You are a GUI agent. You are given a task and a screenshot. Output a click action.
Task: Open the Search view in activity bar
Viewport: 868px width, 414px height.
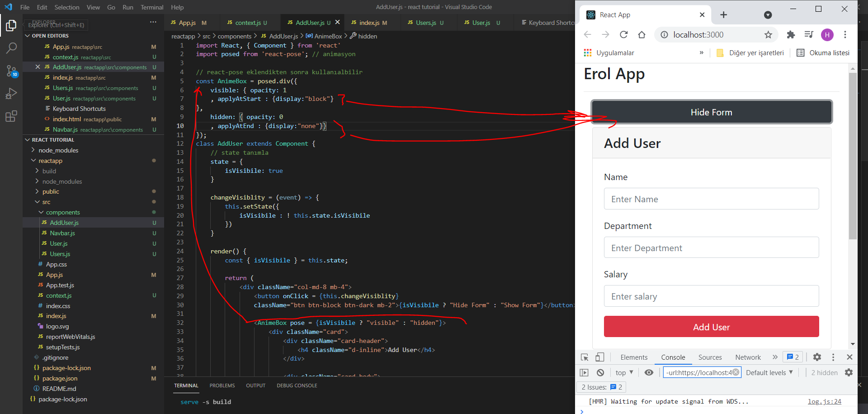coord(11,48)
